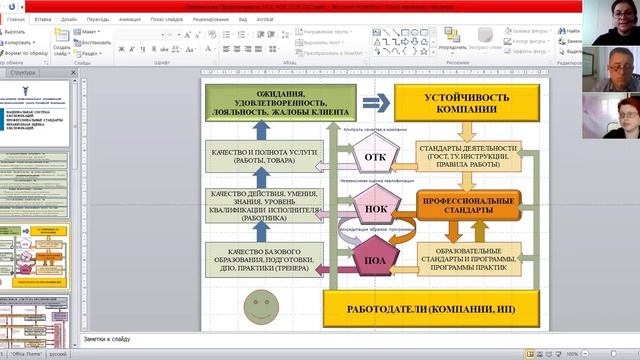Cut selection with Вырезать

tap(13, 32)
